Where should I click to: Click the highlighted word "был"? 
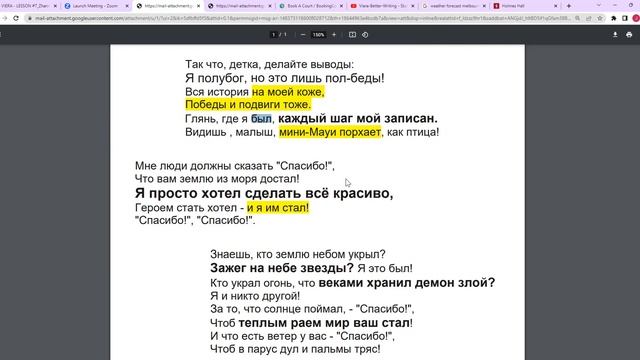pyautogui.click(x=261, y=118)
